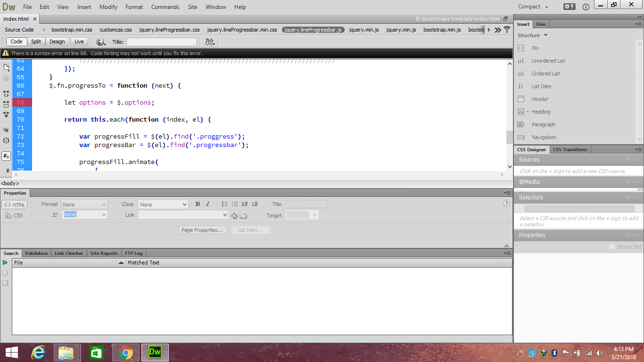Click the Balance Braces icon
This screenshot has width=644, height=362.
[6, 140]
